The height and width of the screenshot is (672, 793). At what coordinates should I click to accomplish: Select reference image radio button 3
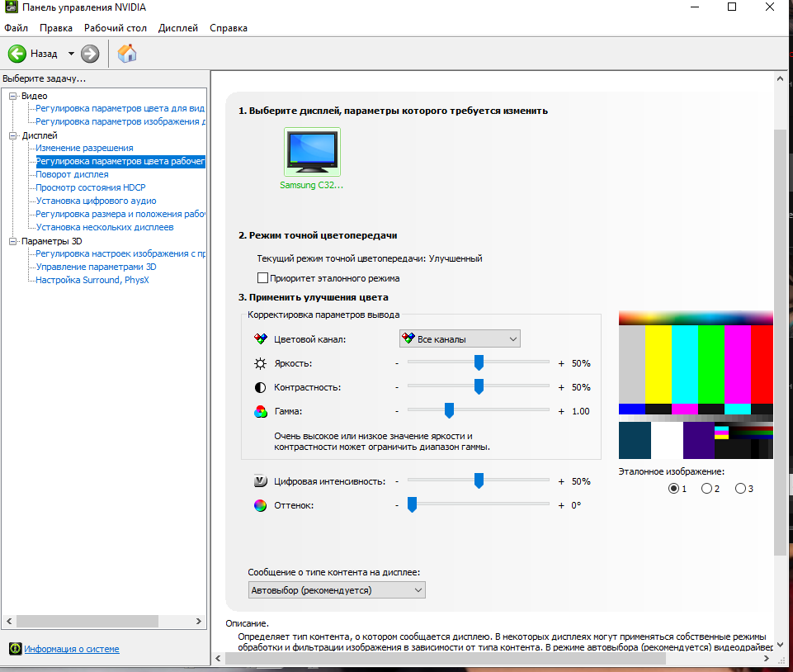coord(739,489)
